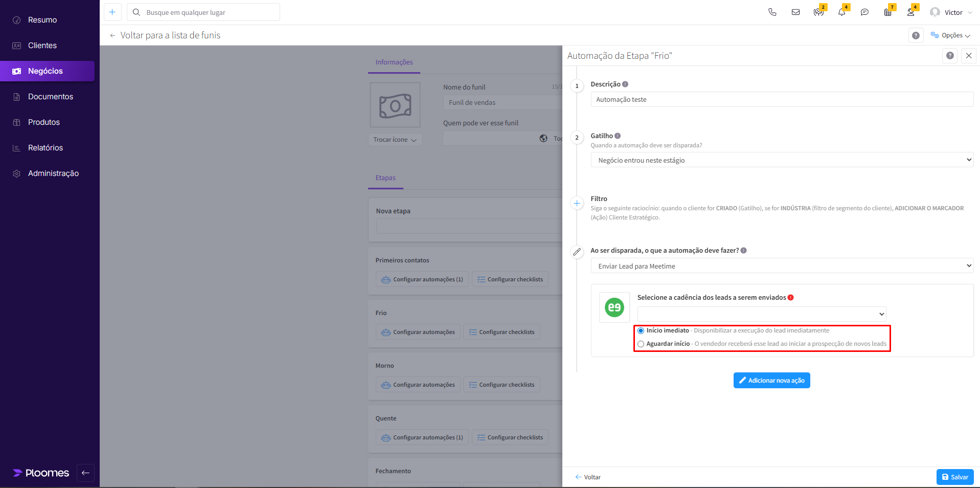Open the Enviar Lead para Meetime dropdown
This screenshot has width=980, height=488.
[782, 266]
